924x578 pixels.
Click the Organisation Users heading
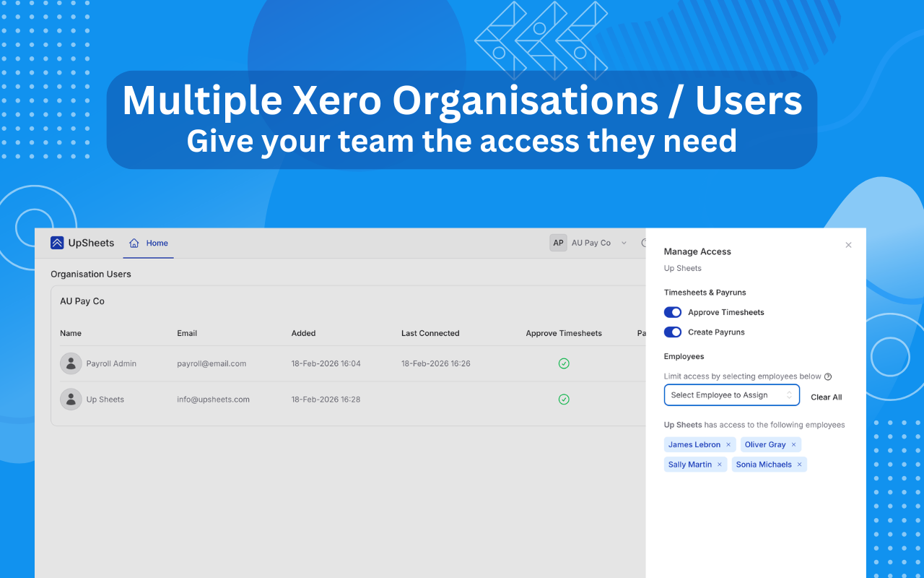coord(91,275)
